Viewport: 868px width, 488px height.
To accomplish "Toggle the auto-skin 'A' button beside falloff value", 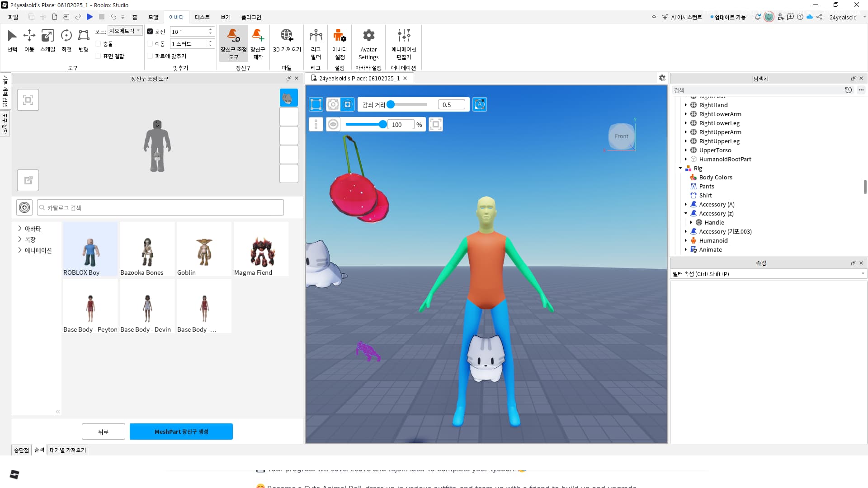I will click(480, 105).
